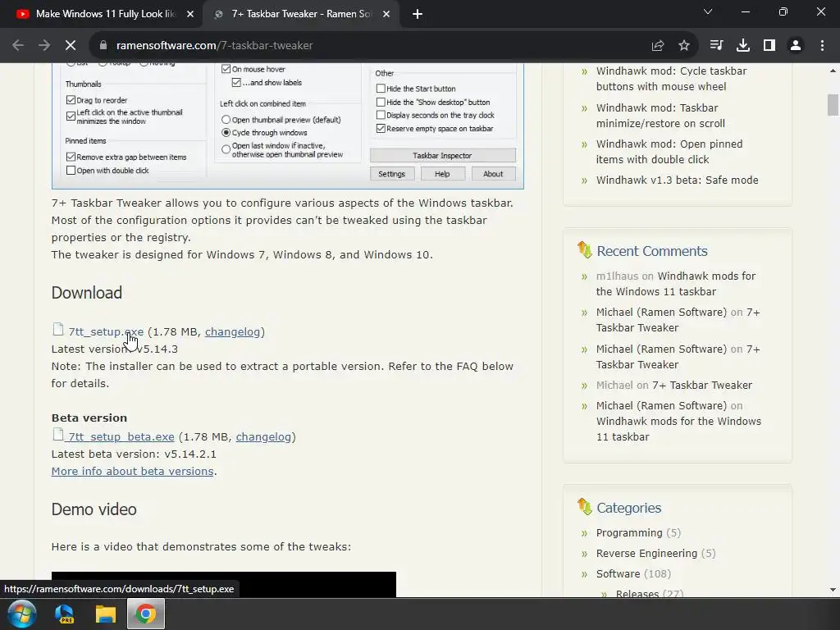The width and height of the screenshot is (840, 630).
Task: Open Windhawk mod: Open pinned items post
Action: coord(669,152)
